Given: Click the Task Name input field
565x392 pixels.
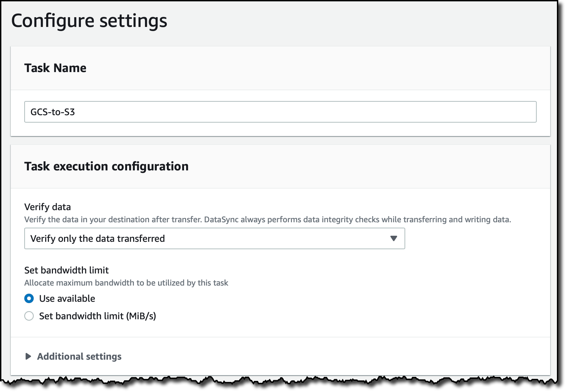Looking at the screenshot, I should click(x=280, y=112).
